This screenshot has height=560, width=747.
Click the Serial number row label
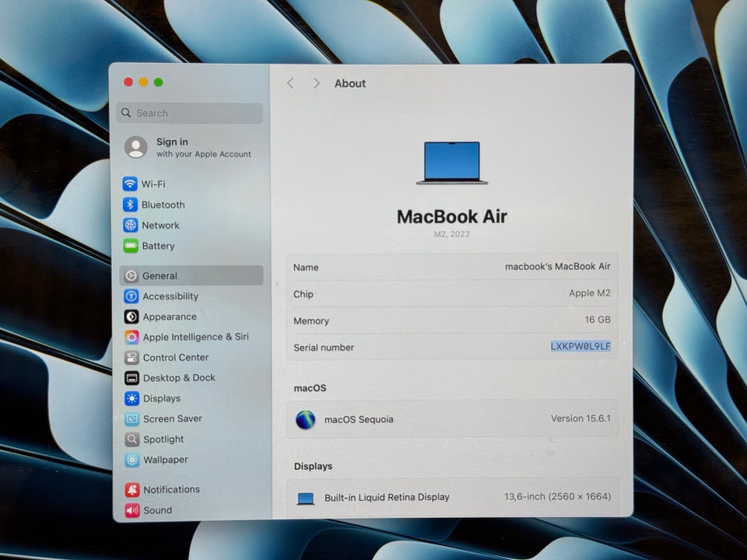pos(324,348)
